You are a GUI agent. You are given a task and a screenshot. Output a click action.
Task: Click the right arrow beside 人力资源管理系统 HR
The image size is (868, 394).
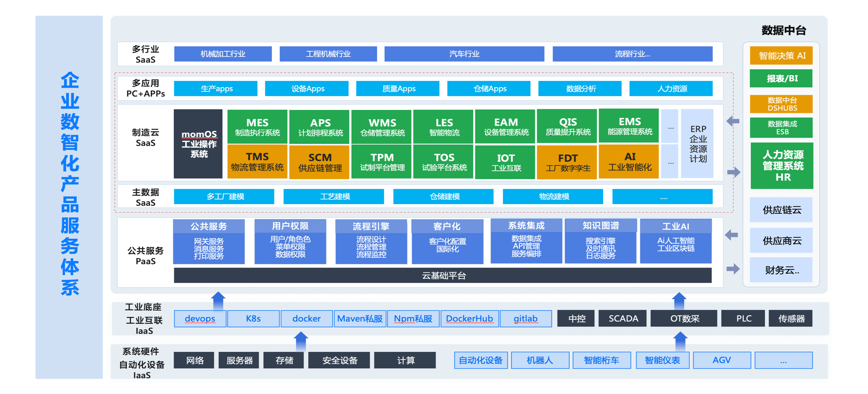point(734,172)
